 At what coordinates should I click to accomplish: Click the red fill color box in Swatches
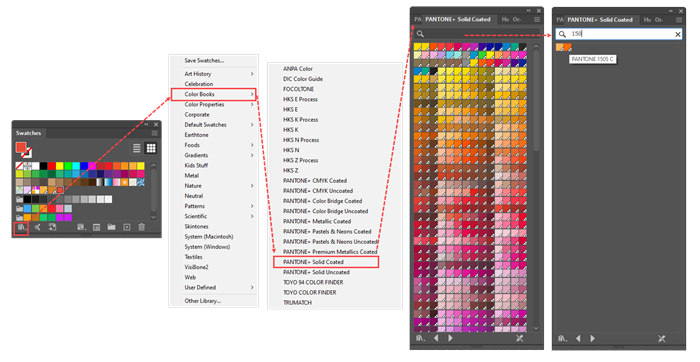pos(21,148)
